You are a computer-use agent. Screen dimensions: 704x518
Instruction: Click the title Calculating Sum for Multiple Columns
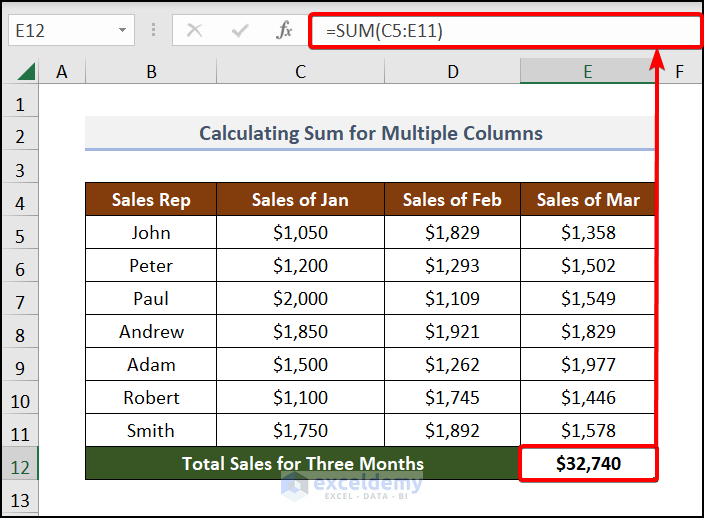click(370, 133)
